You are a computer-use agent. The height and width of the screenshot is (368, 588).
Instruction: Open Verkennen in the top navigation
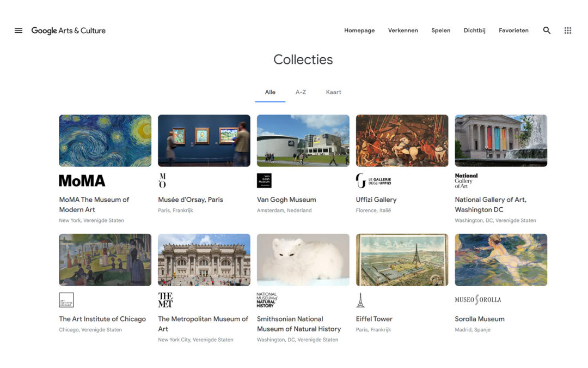click(x=403, y=31)
